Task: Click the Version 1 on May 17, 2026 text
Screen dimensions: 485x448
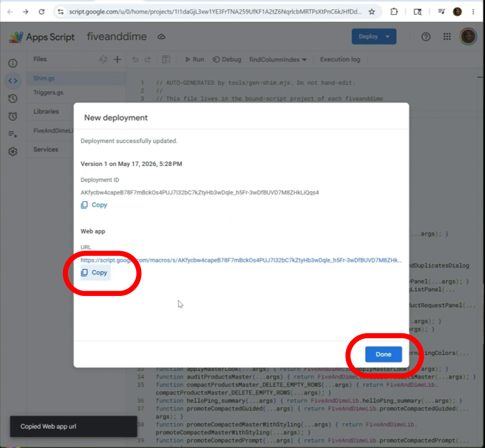Action: (x=131, y=164)
